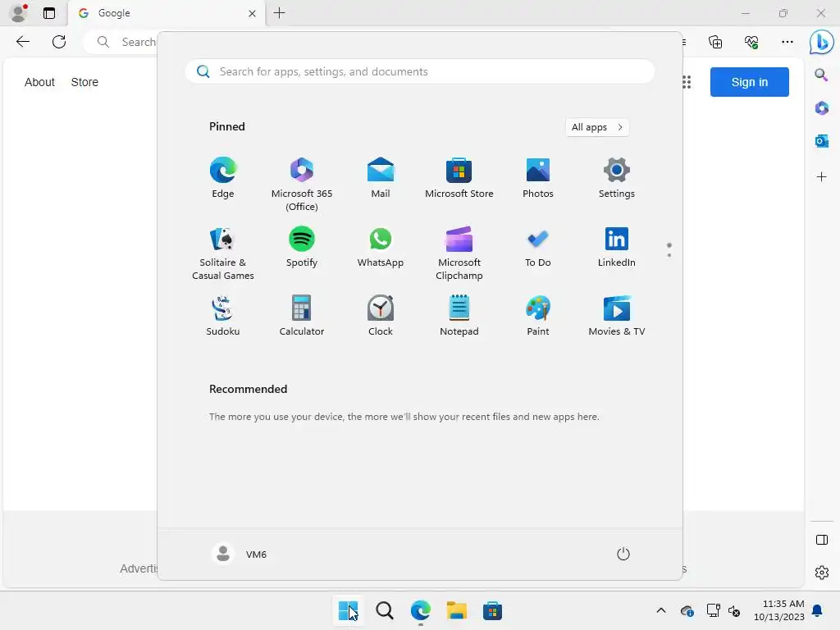Image resolution: width=840 pixels, height=630 pixels.
Task: Open File Explorer from the taskbar
Action: pos(457,610)
